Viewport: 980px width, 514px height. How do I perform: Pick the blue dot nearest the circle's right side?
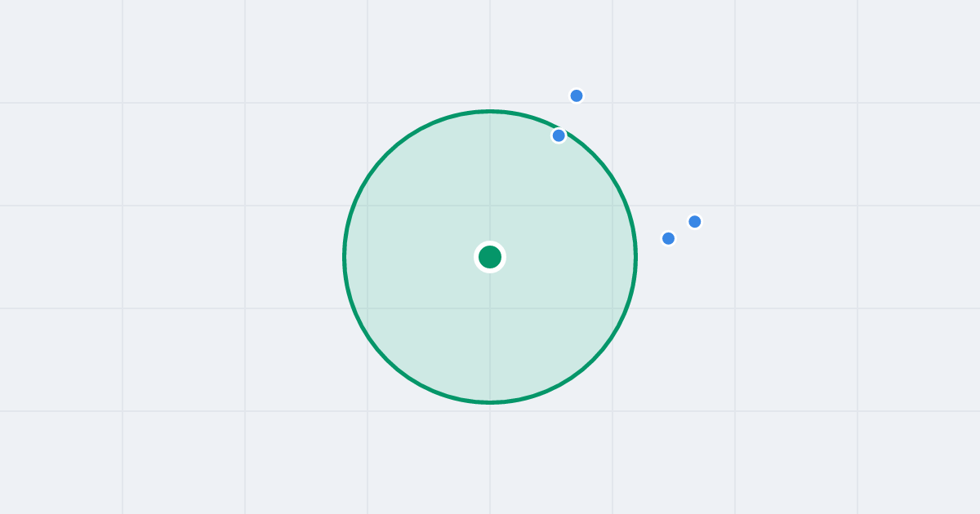pos(668,238)
